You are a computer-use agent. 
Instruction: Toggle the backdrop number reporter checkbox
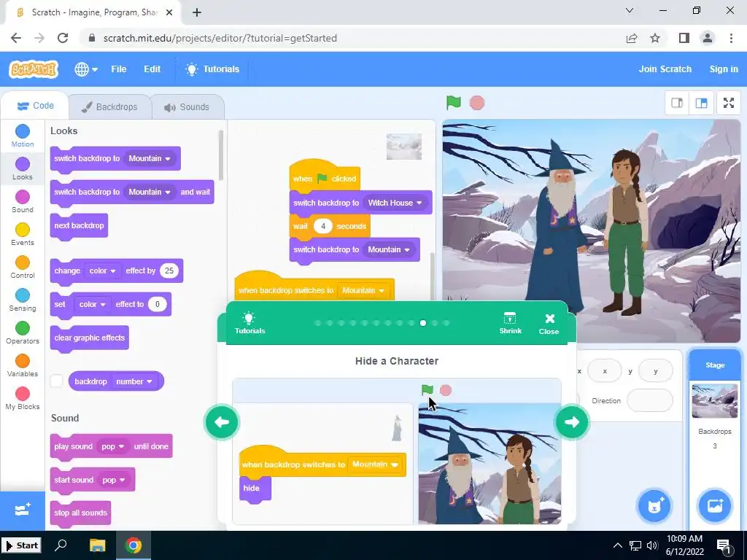(57, 381)
